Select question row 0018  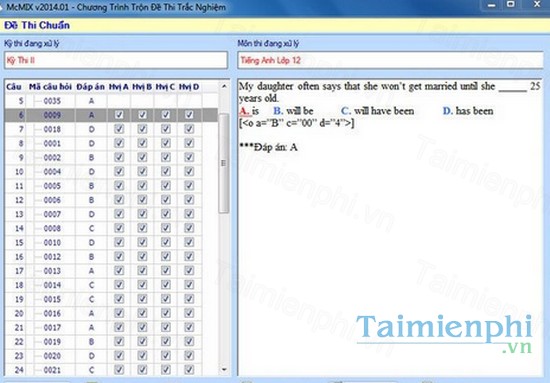click(112, 129)
